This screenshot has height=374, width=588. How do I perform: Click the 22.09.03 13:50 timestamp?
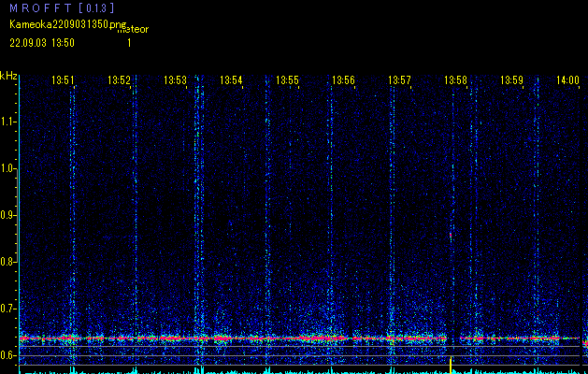(42, 43)
